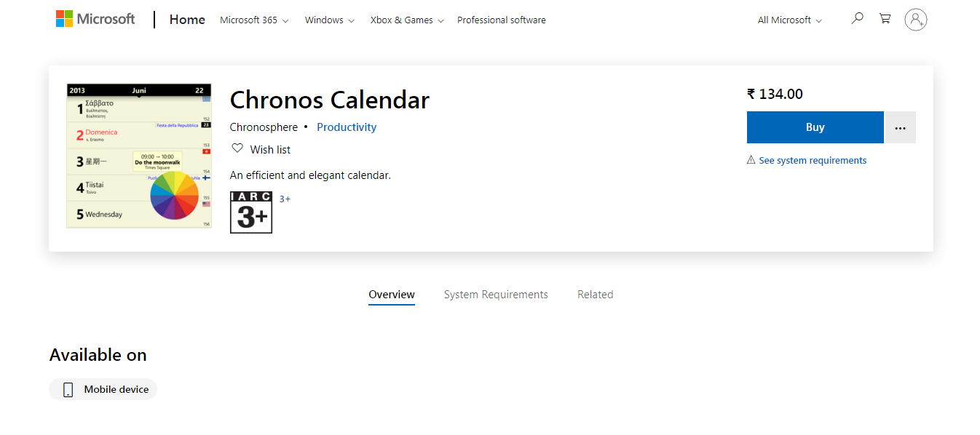Image resolution: width=980 pixels, height=435 pixels.
Task: Open the shopping cart icon
Action: click(x=885, y=18)
